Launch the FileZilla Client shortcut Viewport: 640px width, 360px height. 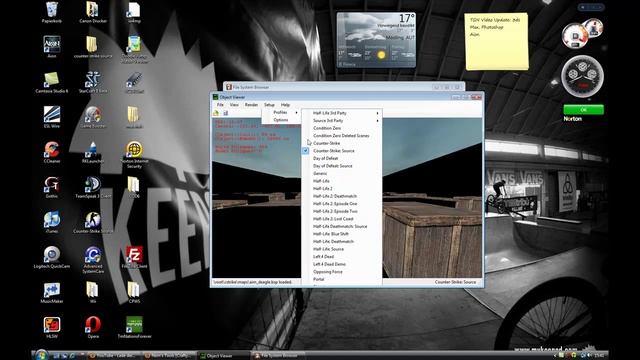(134, 258)
